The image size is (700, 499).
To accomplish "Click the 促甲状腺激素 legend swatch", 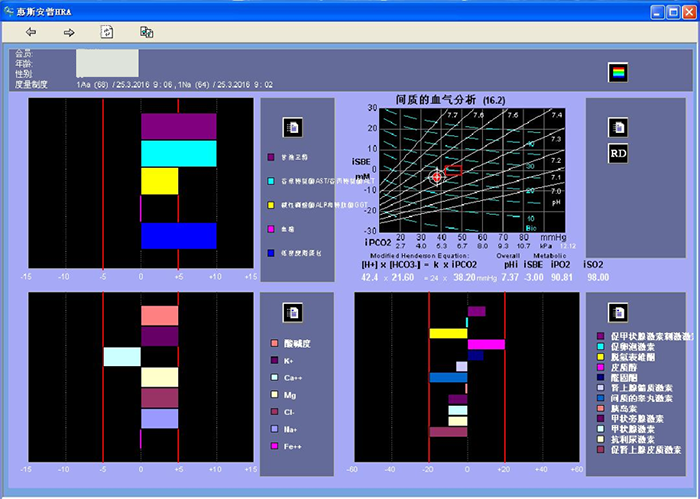I will coord(600,336).
